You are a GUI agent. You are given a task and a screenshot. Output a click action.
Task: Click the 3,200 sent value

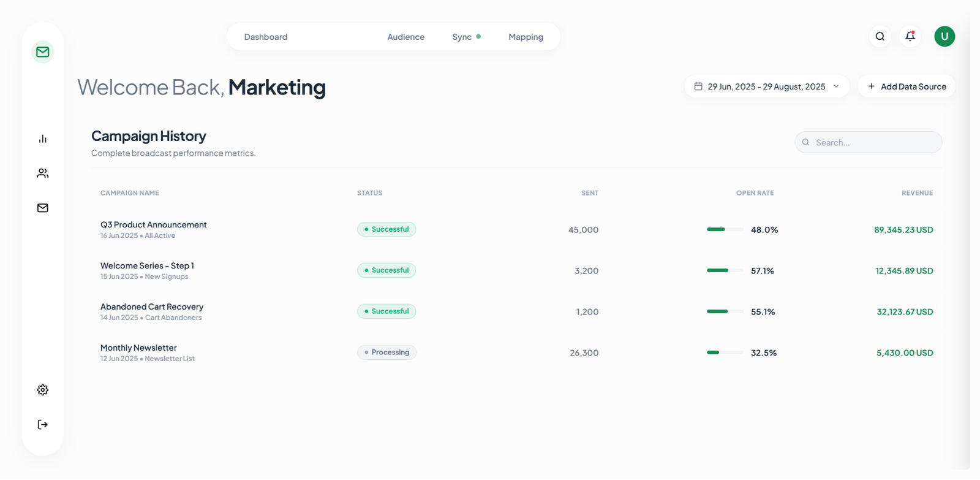pos(587,271)
